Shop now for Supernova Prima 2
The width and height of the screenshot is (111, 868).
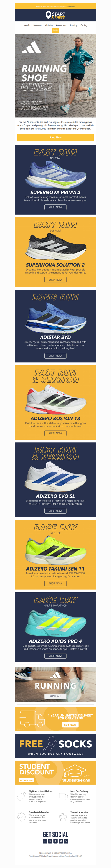[56, 207]
